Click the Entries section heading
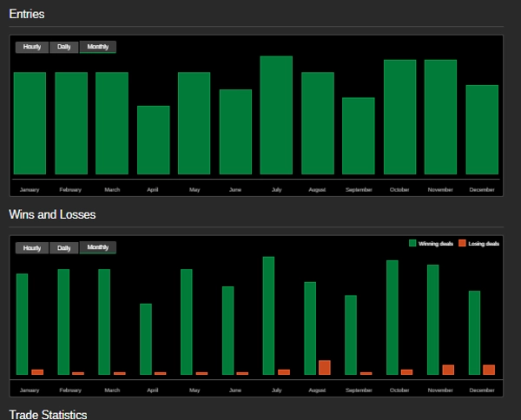 click(27, 14)
